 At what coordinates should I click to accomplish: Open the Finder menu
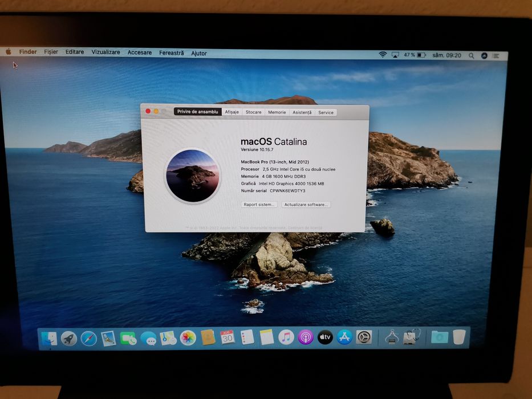(28, 51)
